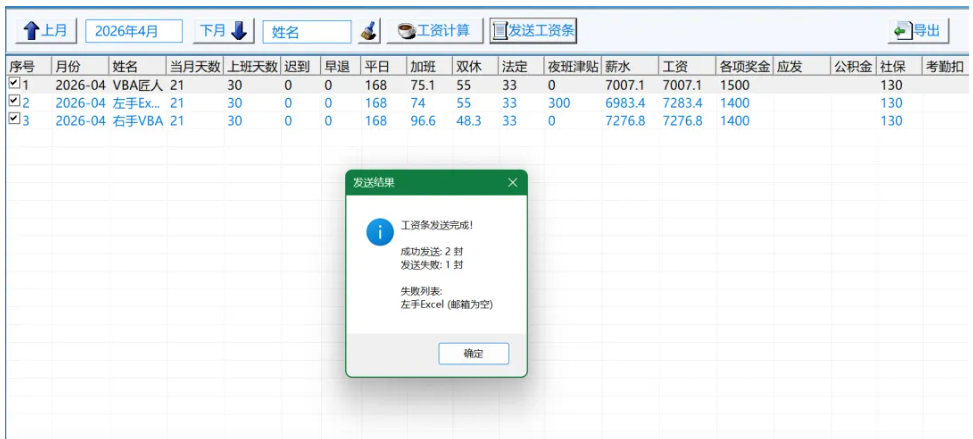Close the 发送结果 dialog with X

click(x=513, y=183)
